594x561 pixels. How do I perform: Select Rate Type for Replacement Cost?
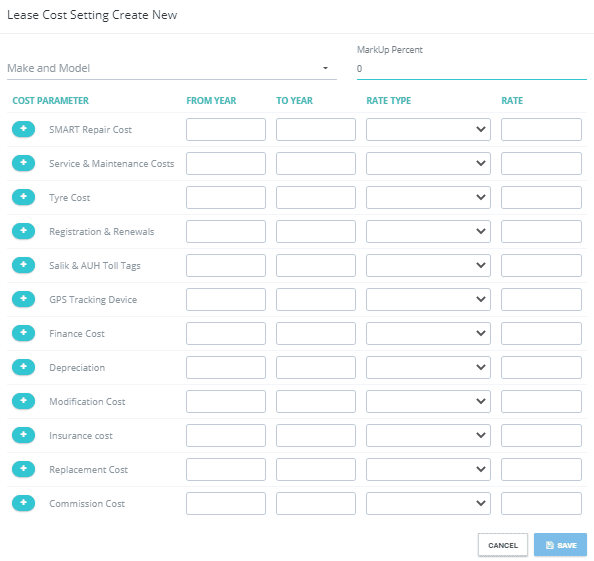click(428, 469)
